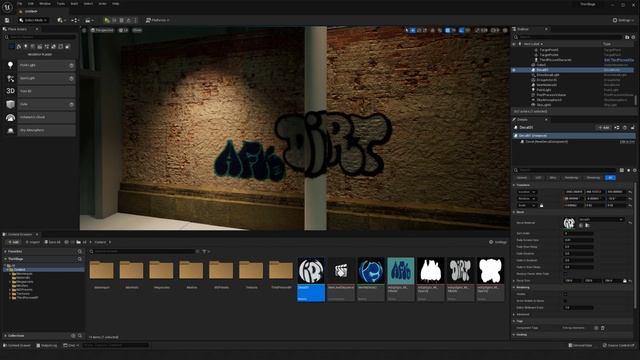Click the Unreal Engine logo icon
Screen dimensions: 640x360
(7, 7)
